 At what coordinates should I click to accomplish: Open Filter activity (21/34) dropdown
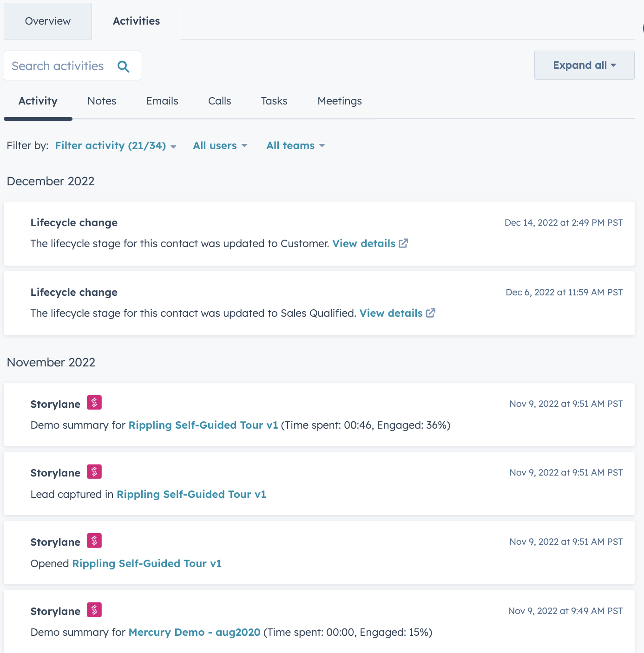point(115,146)
